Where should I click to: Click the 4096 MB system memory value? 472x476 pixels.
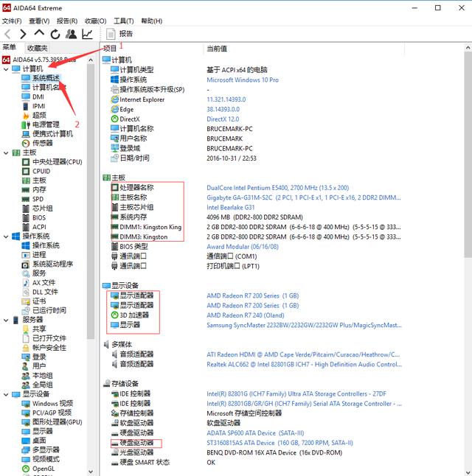254,217
